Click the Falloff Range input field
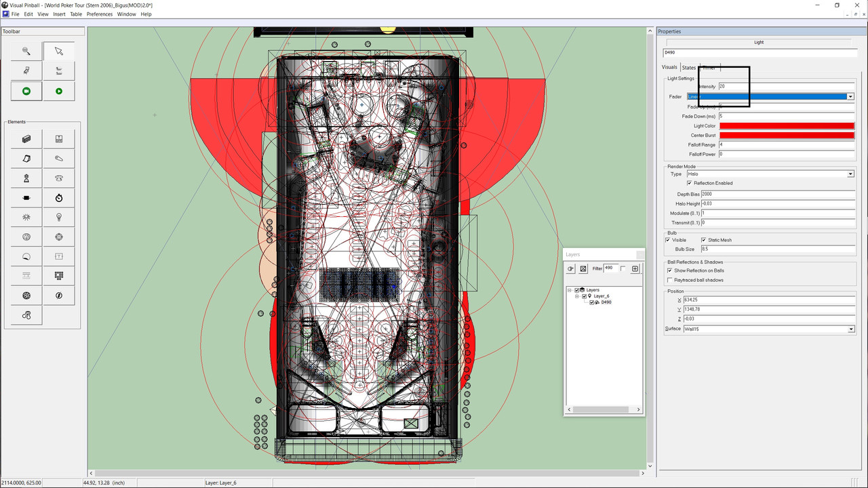 tap(786, 145)
